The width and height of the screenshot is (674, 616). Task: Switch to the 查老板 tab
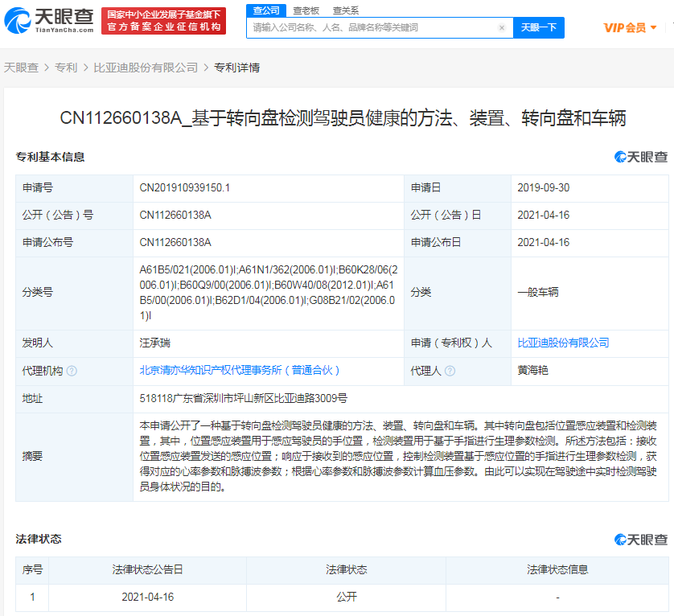(x=306, y=10)
